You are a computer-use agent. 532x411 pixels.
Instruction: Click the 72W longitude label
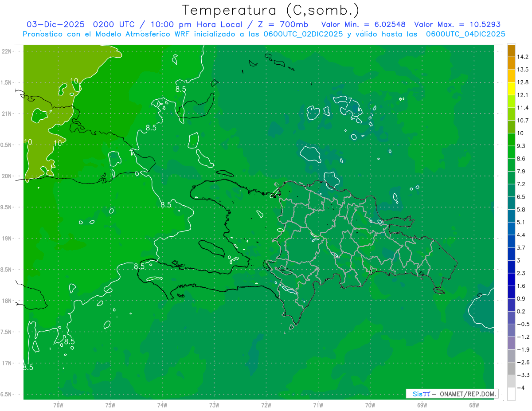(x=266, y=405)
